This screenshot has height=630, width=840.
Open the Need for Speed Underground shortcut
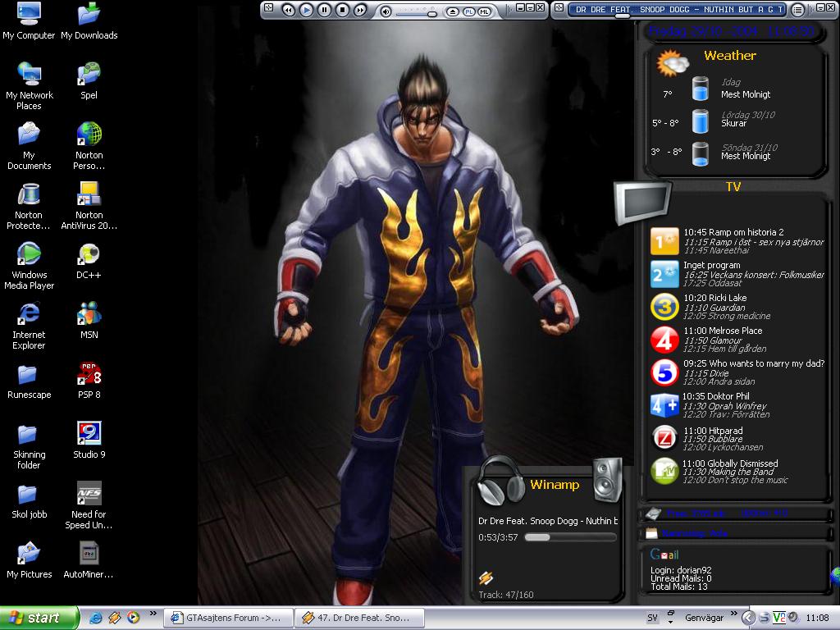[x=89, y=505]
